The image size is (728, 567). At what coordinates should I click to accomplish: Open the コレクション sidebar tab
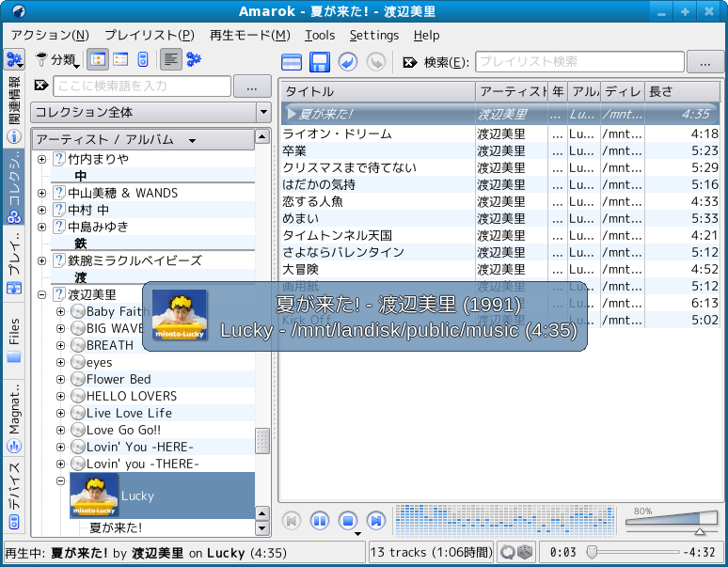(x=14, y=186)
